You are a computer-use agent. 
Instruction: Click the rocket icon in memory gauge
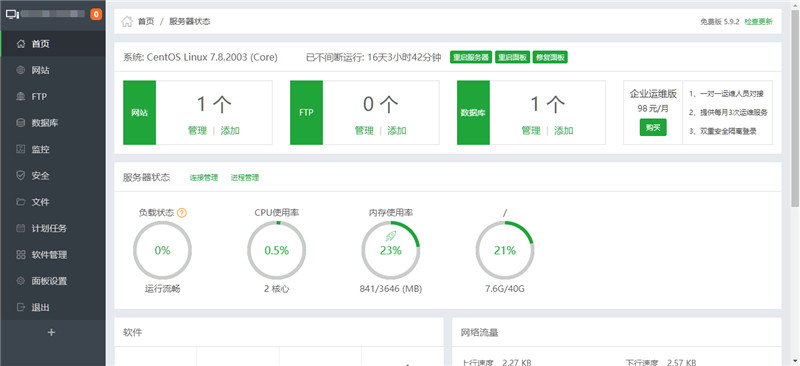pyautogui.click(x=390, y=236)
